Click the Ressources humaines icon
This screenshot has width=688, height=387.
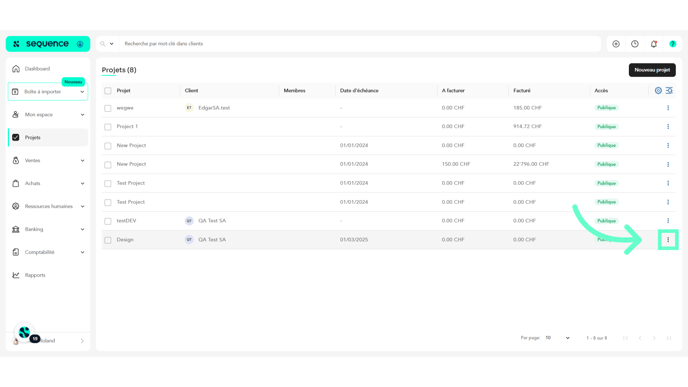16,206
